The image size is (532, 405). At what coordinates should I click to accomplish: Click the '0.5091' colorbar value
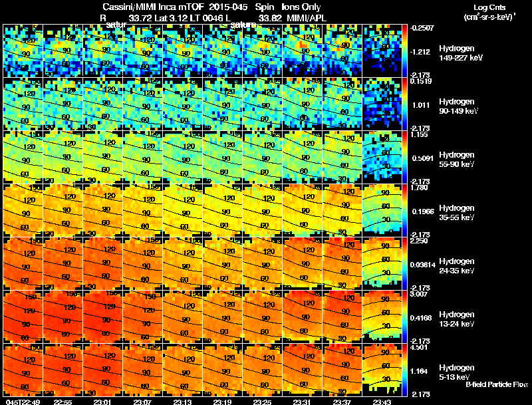[422, 158]
